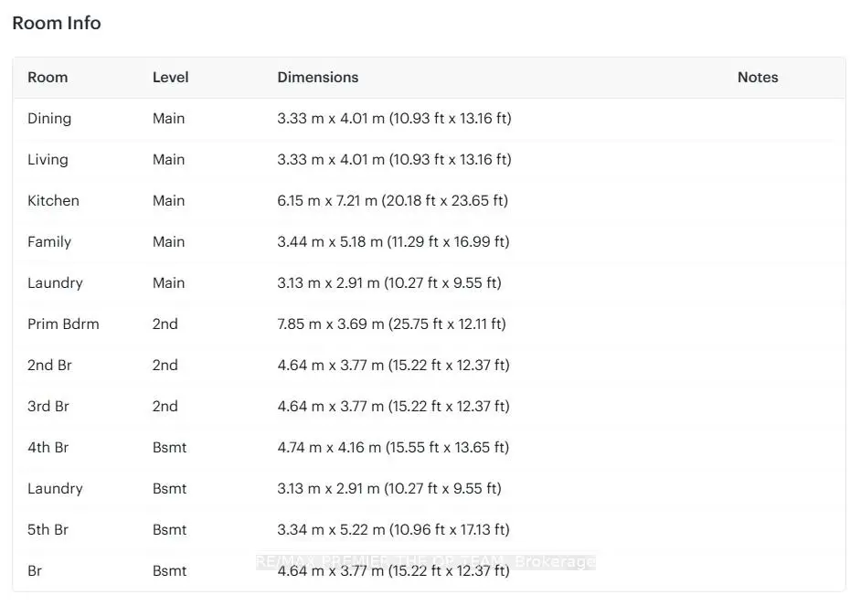Click the Level column header
This screenshot has height=616, width=850.
point(170,78)
